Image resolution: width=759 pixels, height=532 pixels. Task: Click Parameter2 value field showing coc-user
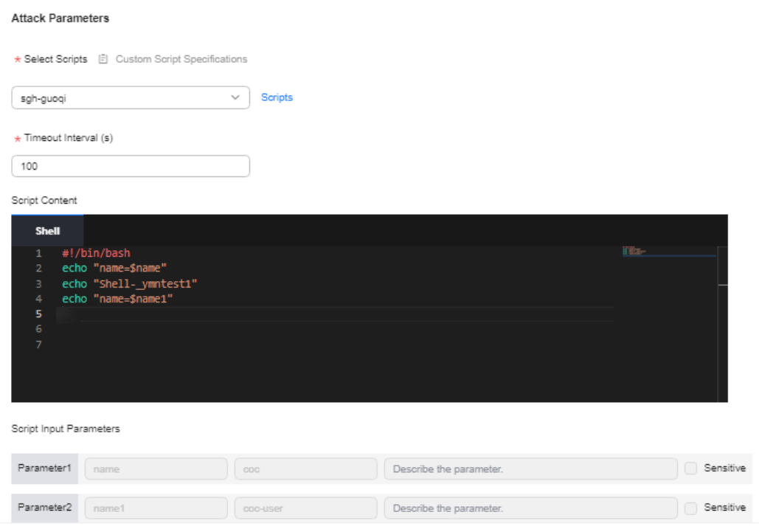tap(305, 508)
